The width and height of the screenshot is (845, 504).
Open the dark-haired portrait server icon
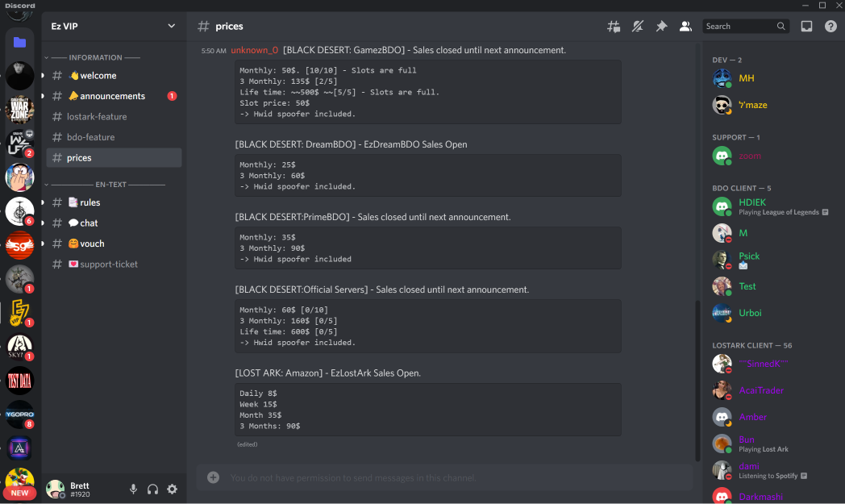point(20,76)
